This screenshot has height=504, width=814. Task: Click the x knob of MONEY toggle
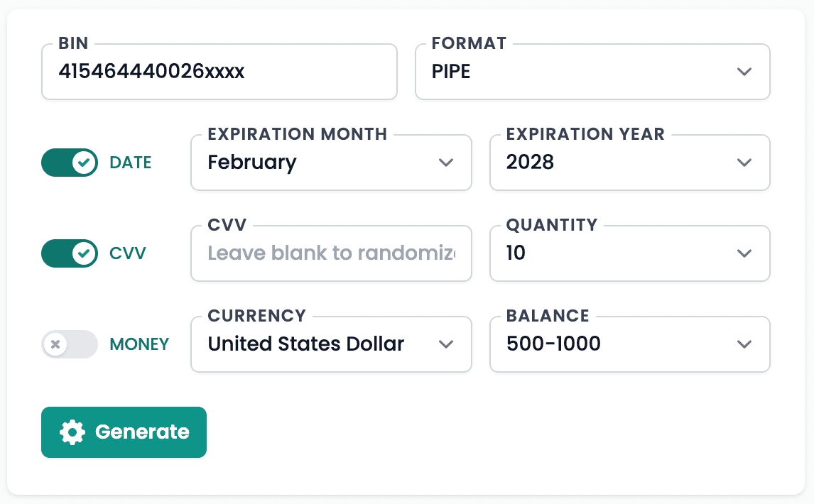[x=55, y=344]
